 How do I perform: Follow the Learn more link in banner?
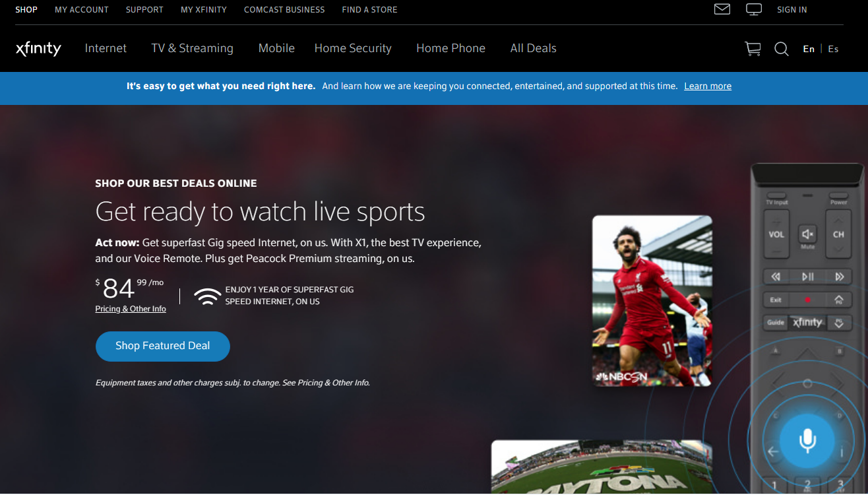coord(708,86)
